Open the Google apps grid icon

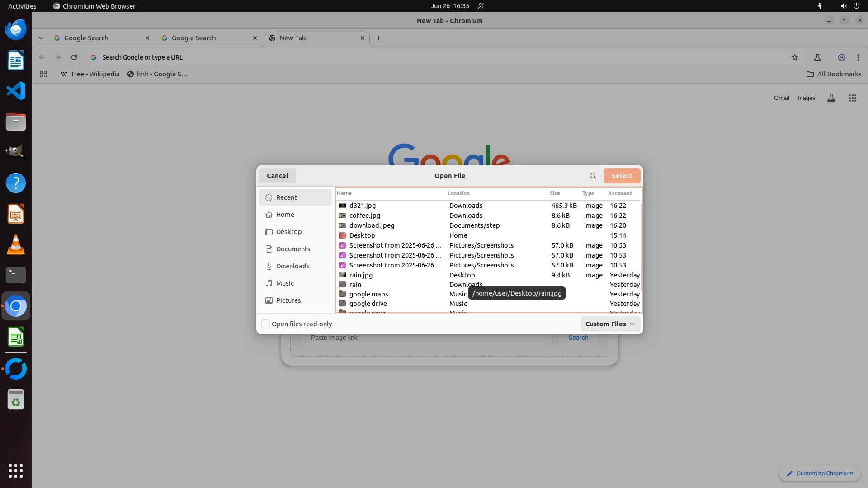coord(852,98)
